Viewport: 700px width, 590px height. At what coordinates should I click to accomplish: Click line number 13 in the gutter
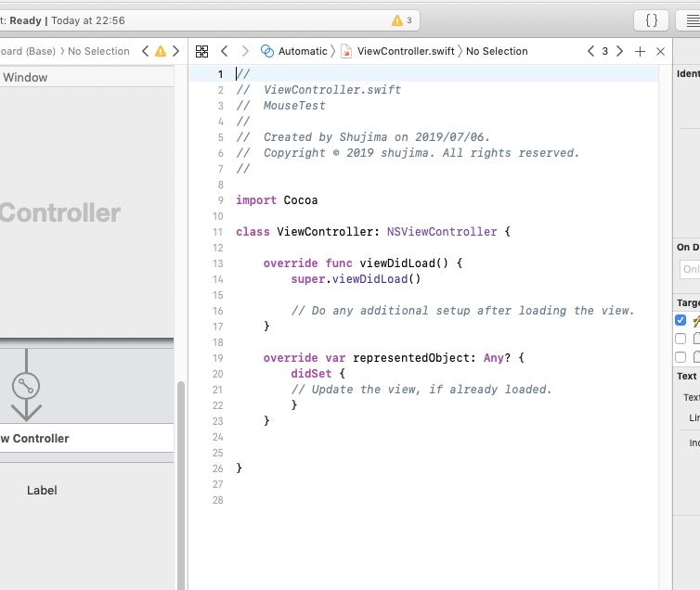tap(217, 263)
